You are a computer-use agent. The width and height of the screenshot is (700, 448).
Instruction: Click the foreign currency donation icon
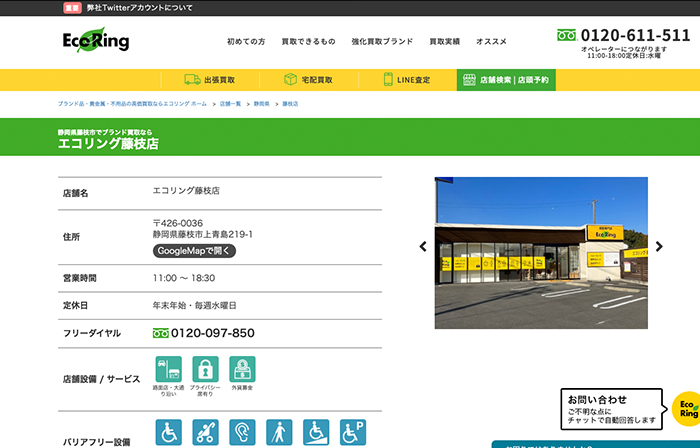242,369
